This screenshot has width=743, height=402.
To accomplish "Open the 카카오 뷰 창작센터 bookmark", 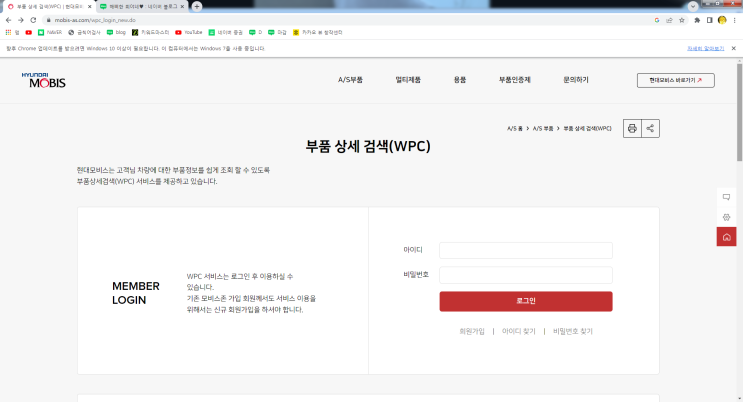I will (317, 33).
